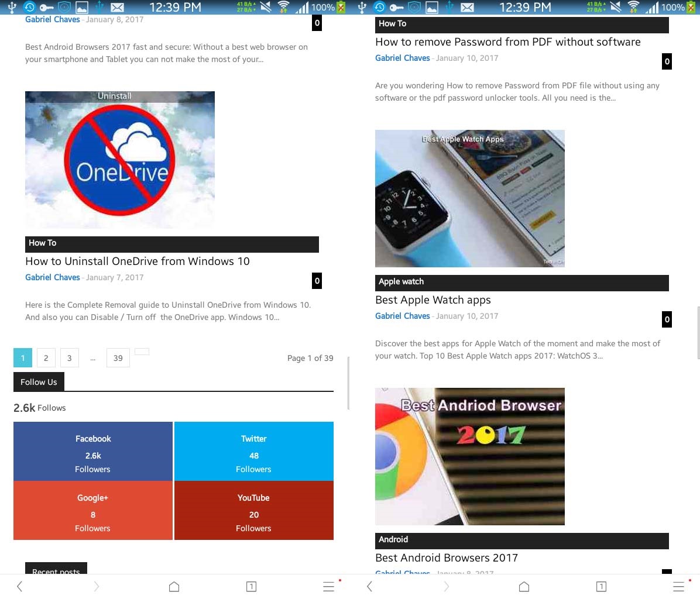700x599 pixels.
Task: Click the OneDrive article excerpt text
Action: 168,311
